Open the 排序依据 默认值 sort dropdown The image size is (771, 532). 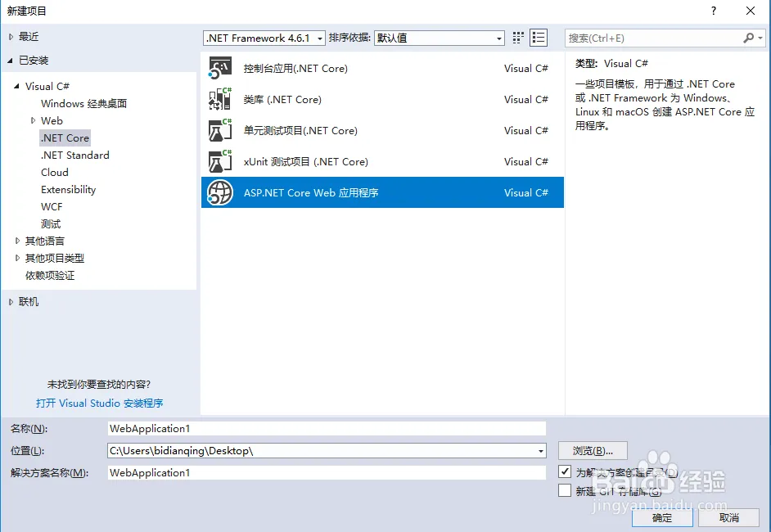[x=440, y=38]
